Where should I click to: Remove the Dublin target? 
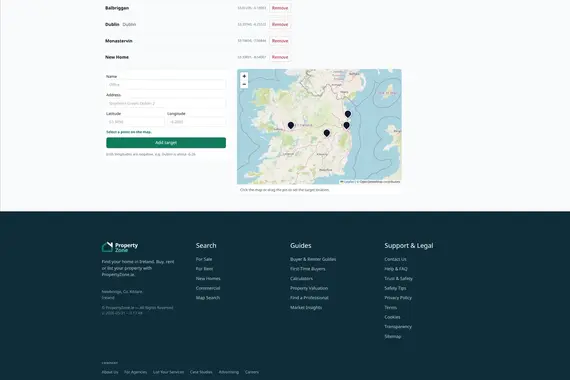[x=280, y=24]
